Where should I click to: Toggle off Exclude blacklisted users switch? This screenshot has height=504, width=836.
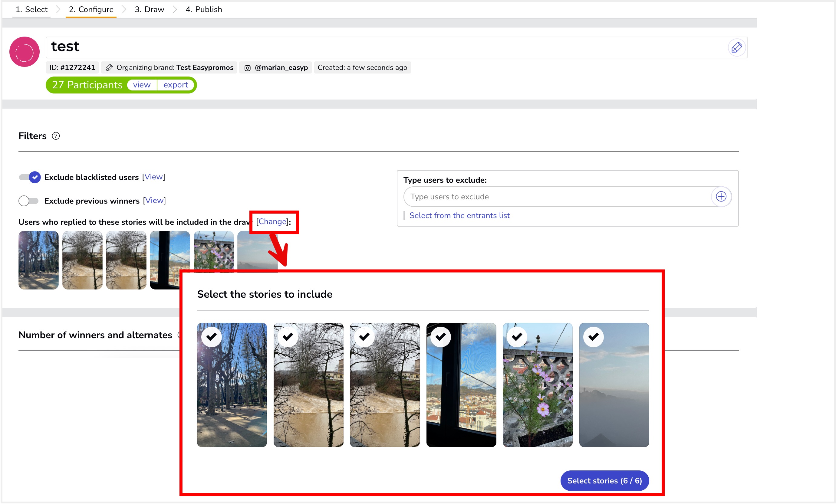30,177
